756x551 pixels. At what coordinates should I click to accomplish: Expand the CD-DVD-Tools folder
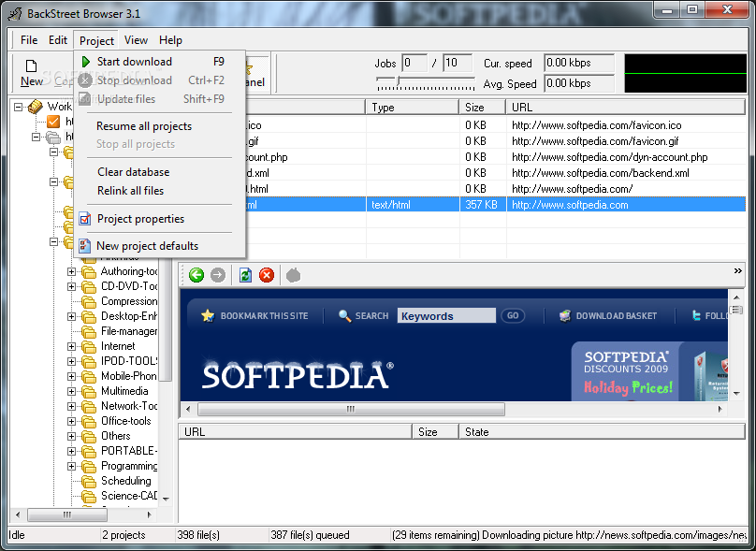tap(71, 287)
